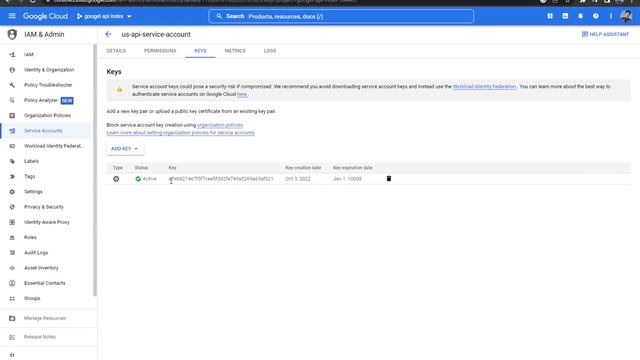The width and height of the screenshot is (640, 360).
Task: Click the Status column header
Action: [141, 168]
